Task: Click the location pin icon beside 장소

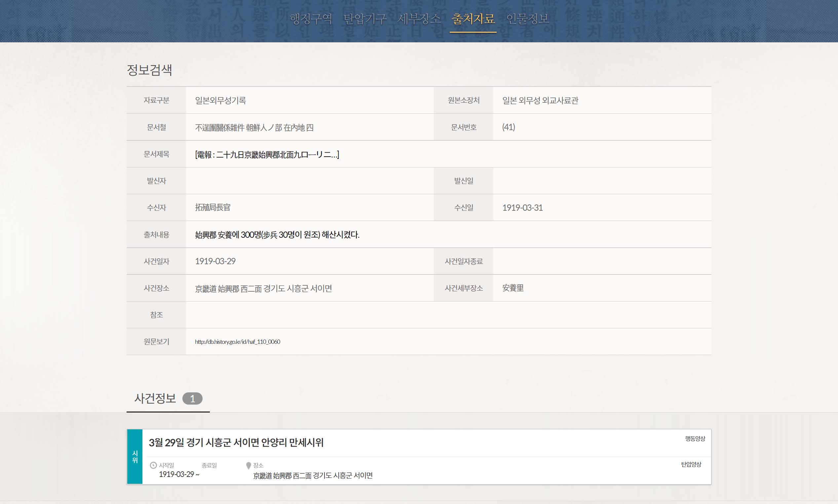Action: (248, 465)
